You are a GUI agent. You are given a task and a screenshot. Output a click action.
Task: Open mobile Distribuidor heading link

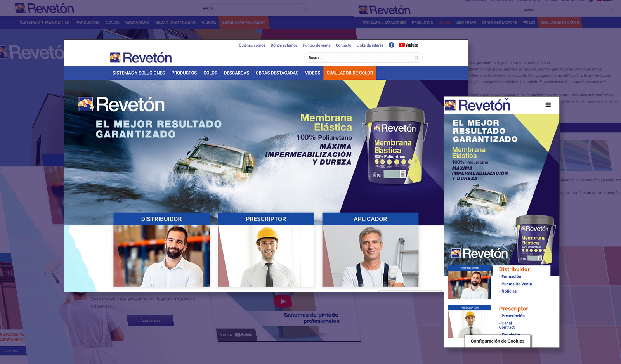pyautogui.click(x=514, y=269)
